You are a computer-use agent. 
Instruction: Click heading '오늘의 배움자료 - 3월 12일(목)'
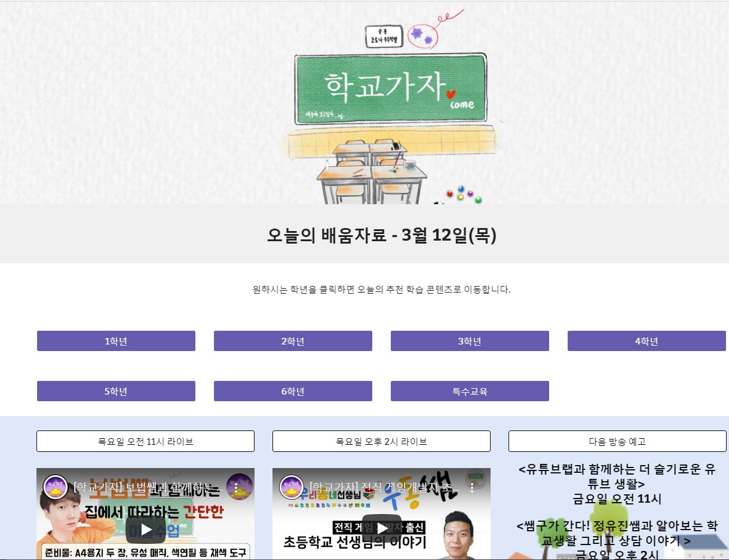pyautogui.click(x=381, y=235)
